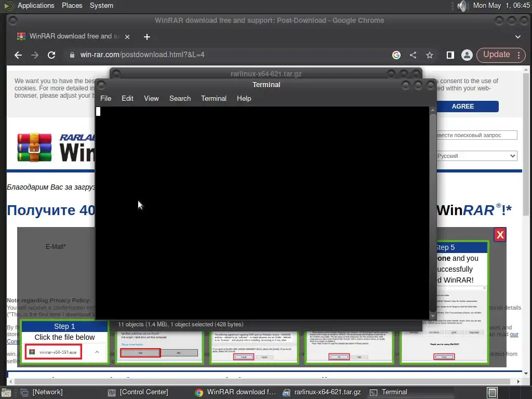
Task: Share this page via share icon
Action: pos(413,55)
